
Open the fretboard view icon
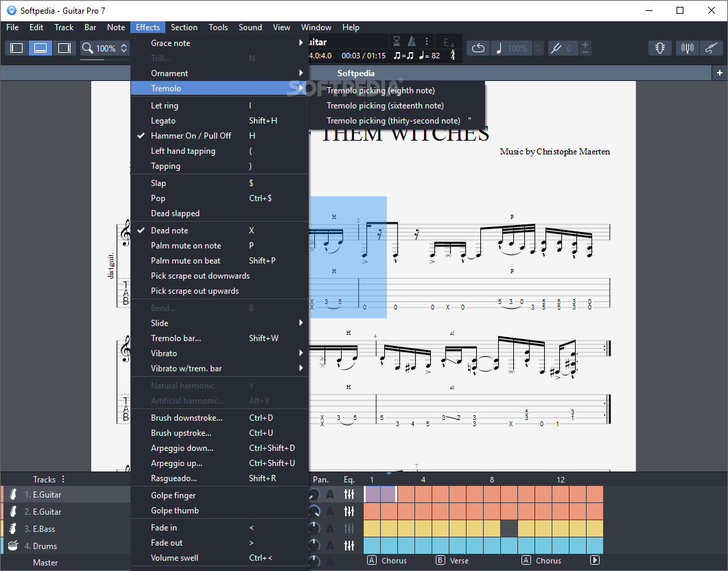[660, 48]
